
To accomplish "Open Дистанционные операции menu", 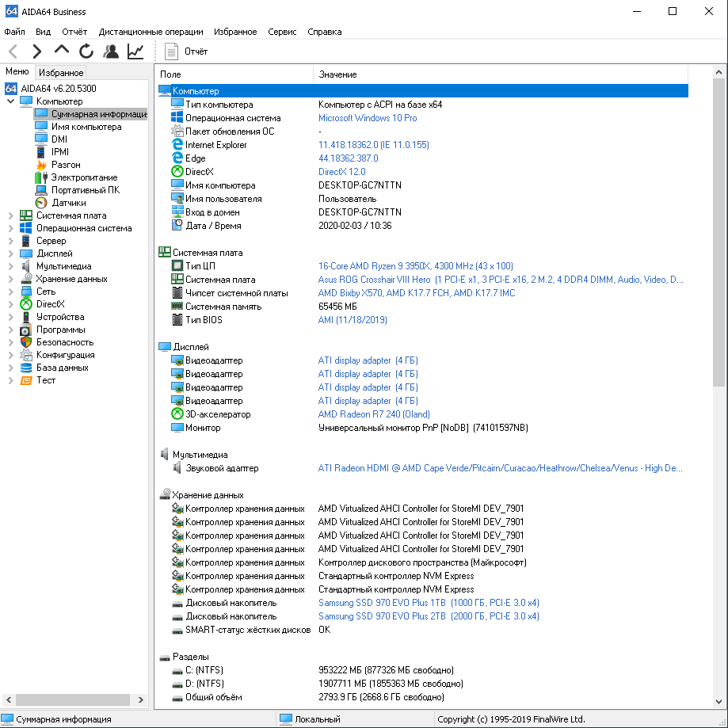I will point(151,32).
